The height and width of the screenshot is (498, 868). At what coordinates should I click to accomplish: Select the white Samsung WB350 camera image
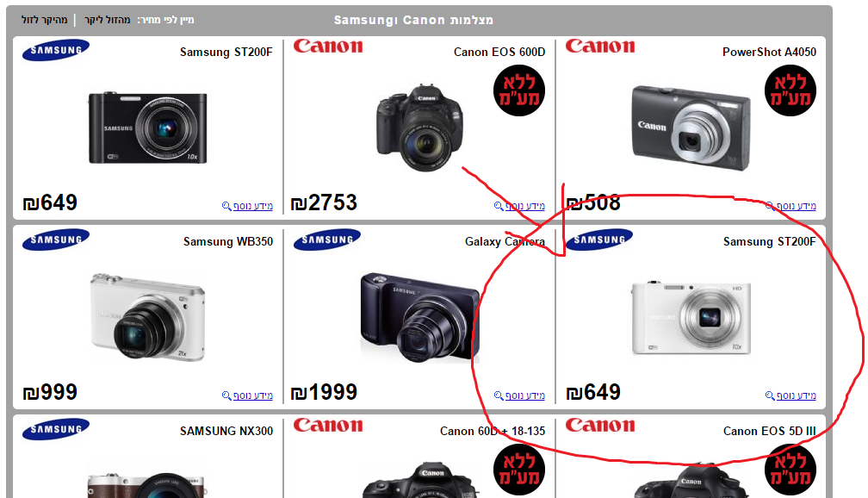pos(148,317)
